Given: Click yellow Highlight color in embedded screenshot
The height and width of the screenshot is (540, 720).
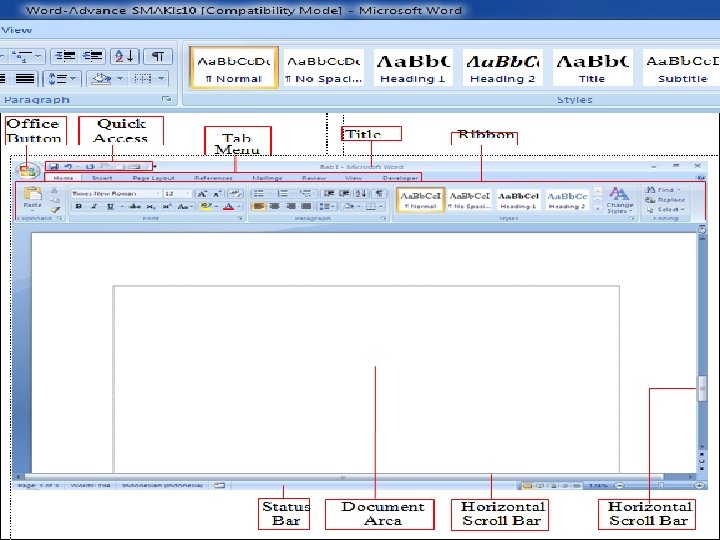Looking at the screenshot, I should click(x=205, y=207).
